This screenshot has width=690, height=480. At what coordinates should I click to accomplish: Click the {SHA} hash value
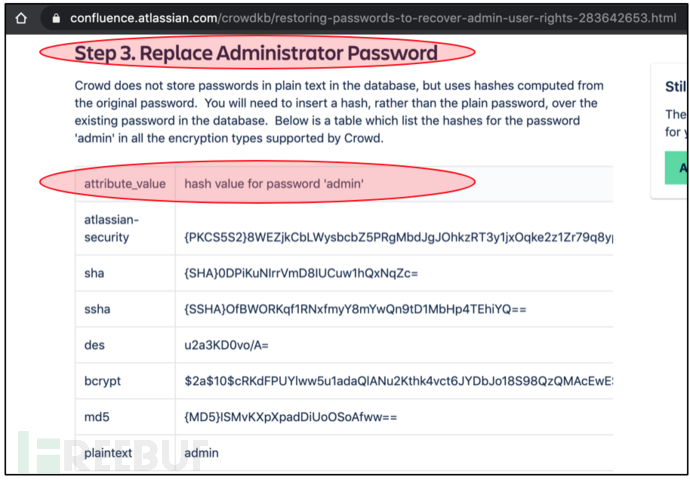(301, 274)
